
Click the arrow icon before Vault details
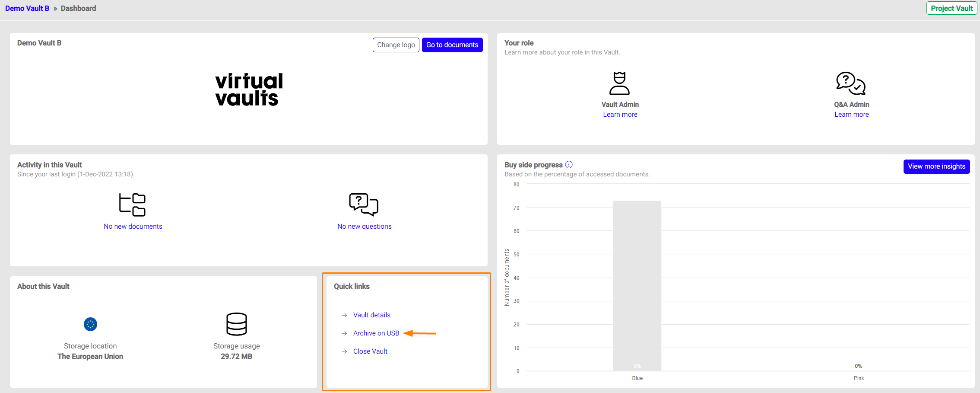pyautogui.click(x=344, y=315)
